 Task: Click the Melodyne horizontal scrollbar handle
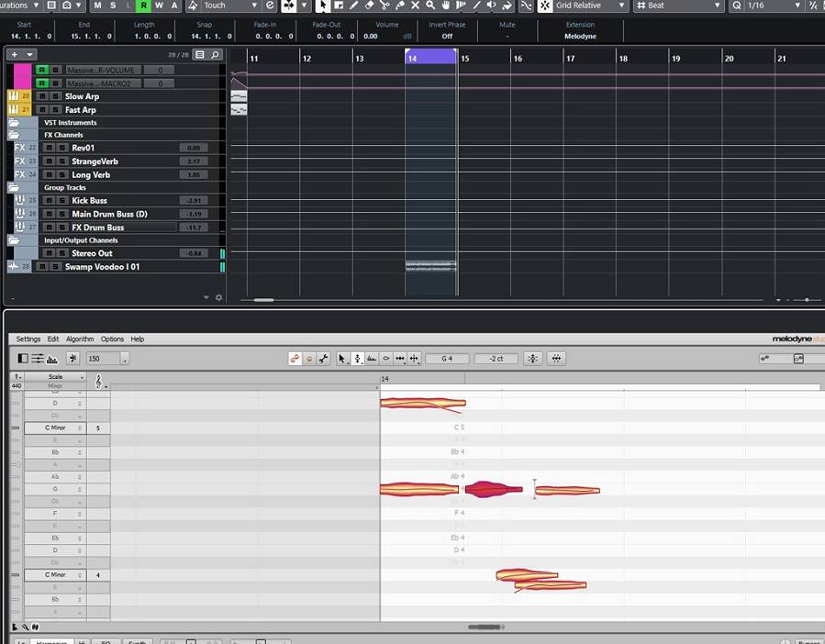(x=485, y=627)
